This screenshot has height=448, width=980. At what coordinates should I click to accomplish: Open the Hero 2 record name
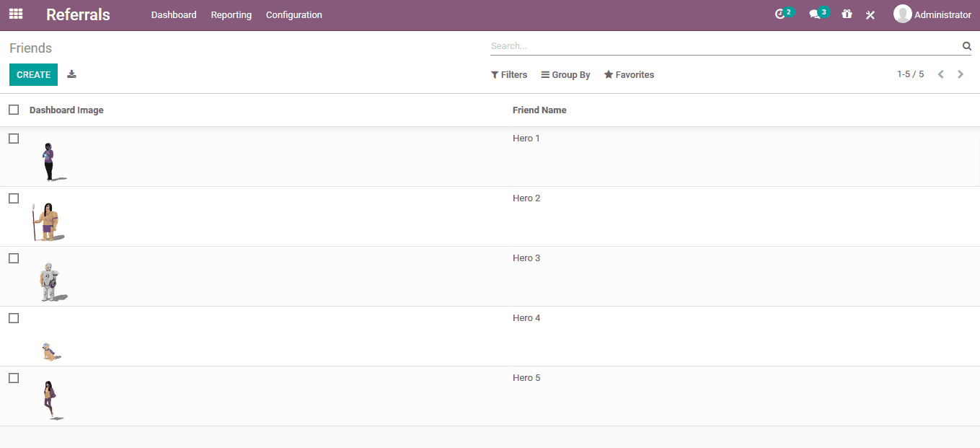tap(526, 198)
